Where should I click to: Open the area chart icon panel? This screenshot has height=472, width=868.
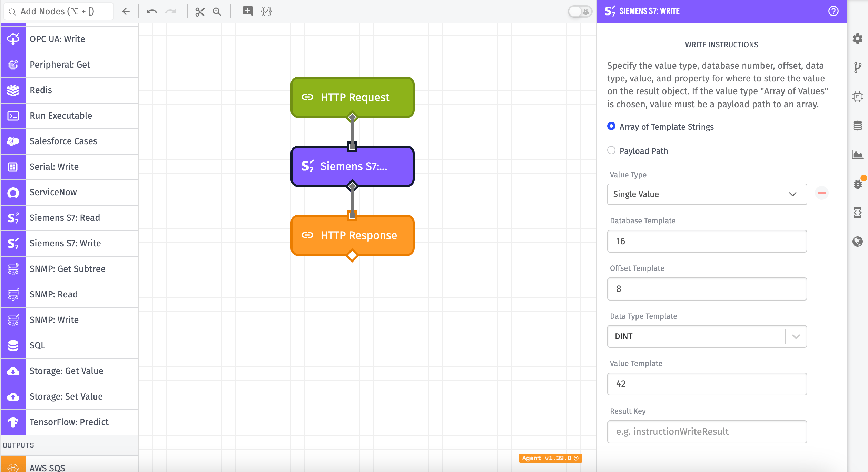click(858, 154)
